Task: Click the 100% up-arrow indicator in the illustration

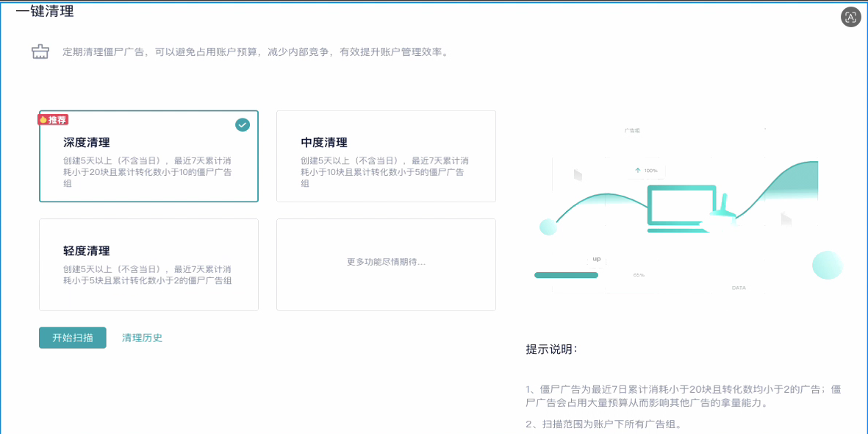Action: click(647, 171)
